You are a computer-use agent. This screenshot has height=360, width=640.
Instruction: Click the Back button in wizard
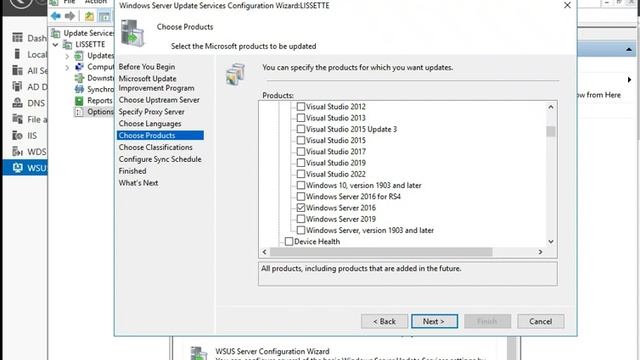(x=384, y=322)
